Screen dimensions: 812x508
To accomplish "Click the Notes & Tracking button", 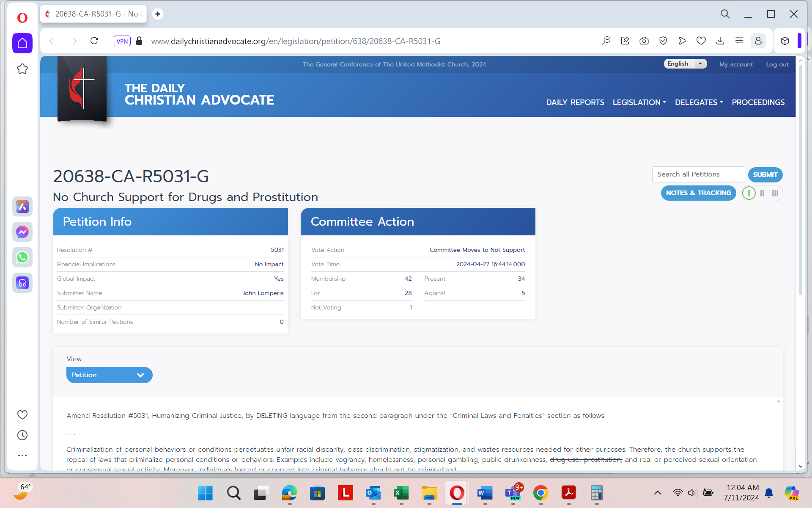I will (698, 193).
